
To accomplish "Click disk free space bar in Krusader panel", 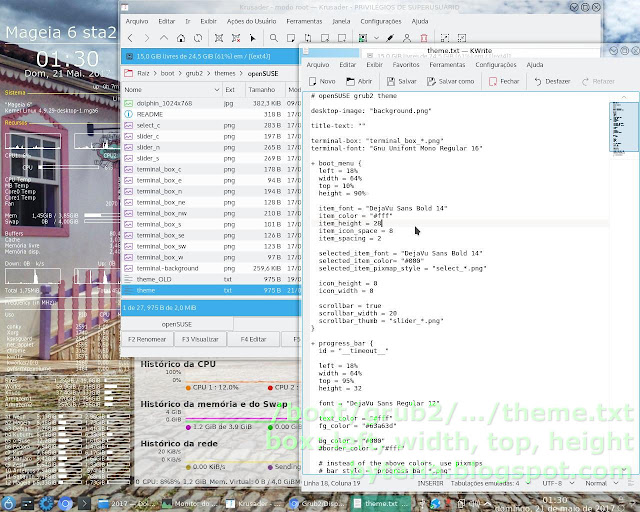I will click(x=211, y=56).
